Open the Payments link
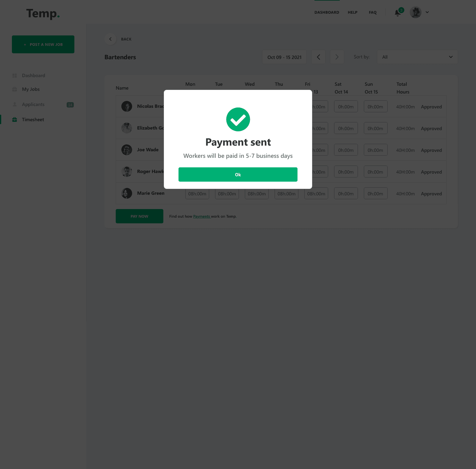 click(x=202, y=216)
